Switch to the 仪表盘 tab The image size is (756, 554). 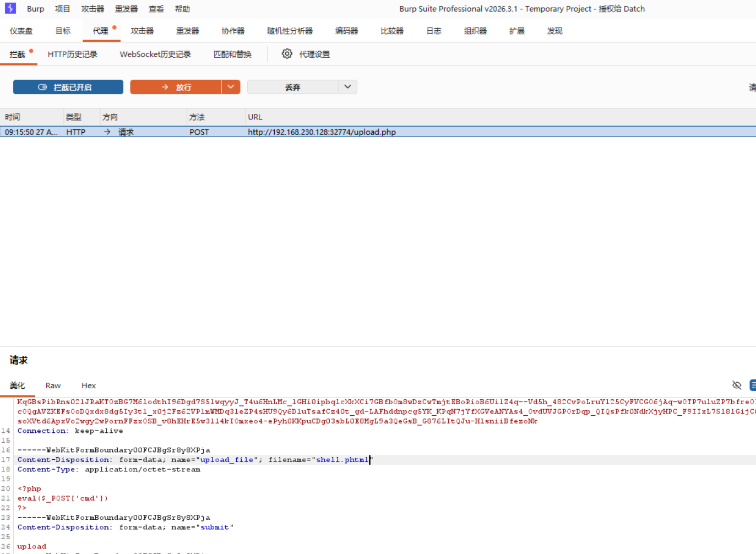click(21, 31)
